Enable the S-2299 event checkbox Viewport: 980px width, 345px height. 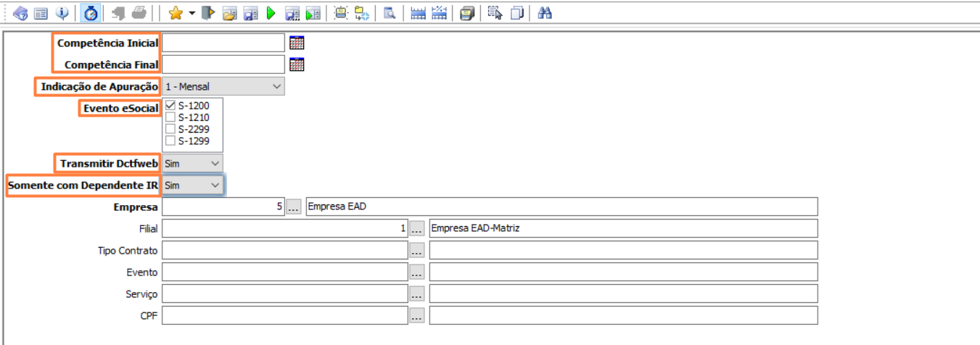tap(170, 129)
